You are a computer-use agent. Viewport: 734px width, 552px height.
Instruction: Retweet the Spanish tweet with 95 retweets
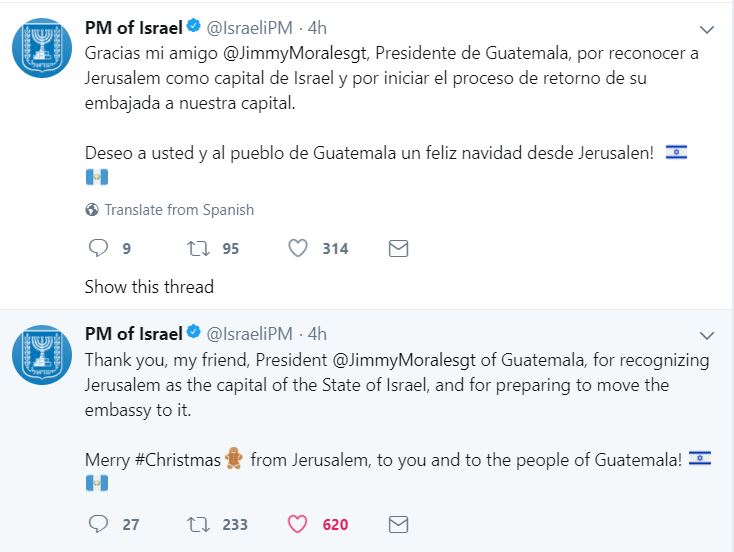coord(198,248)
